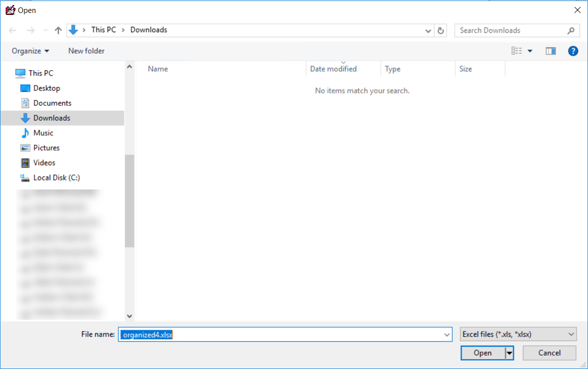Open the Excel files type filter dropdown
Viewport: 588px width, 369px height.
[518, 334]
